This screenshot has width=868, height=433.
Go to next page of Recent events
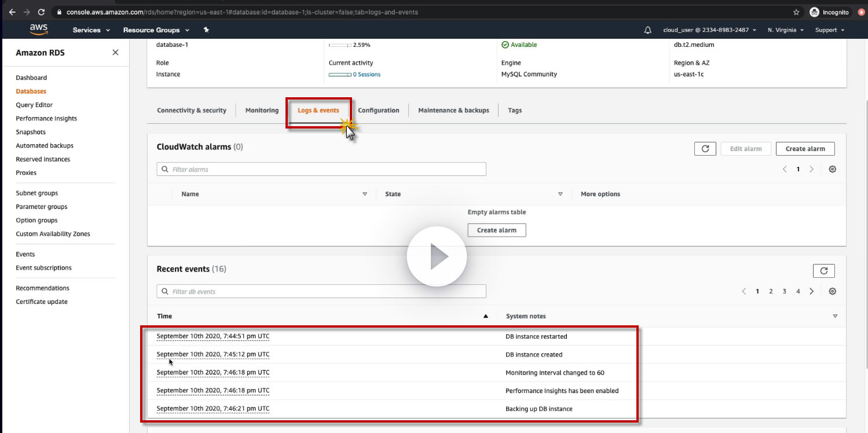pos(812,291)
